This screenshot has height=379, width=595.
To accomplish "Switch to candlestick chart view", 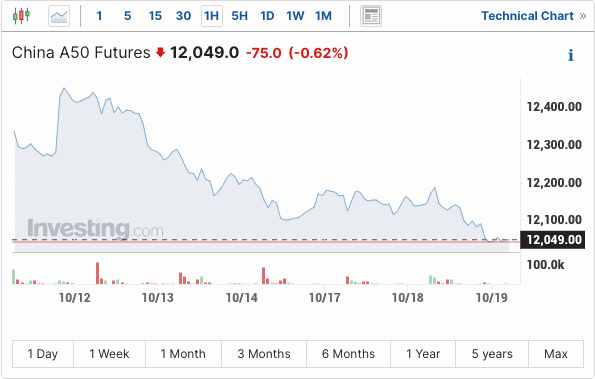I will tap(21, 16).
